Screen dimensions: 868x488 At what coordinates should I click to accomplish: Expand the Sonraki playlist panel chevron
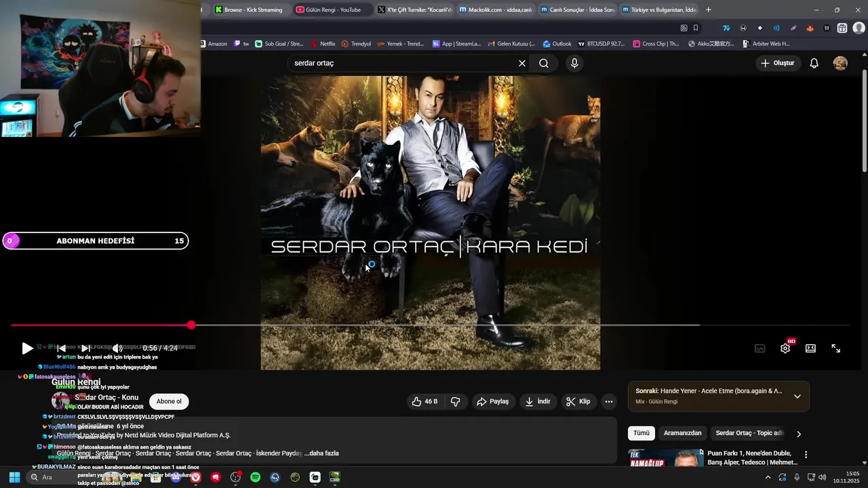(797, 396)
